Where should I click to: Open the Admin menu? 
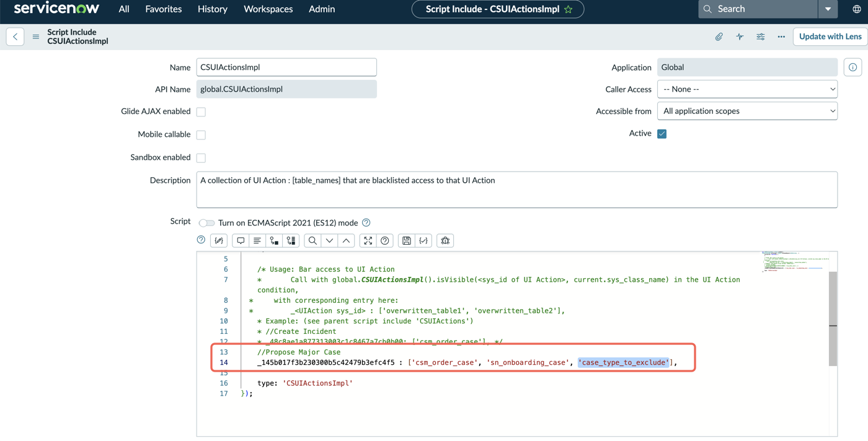(322, 9)
